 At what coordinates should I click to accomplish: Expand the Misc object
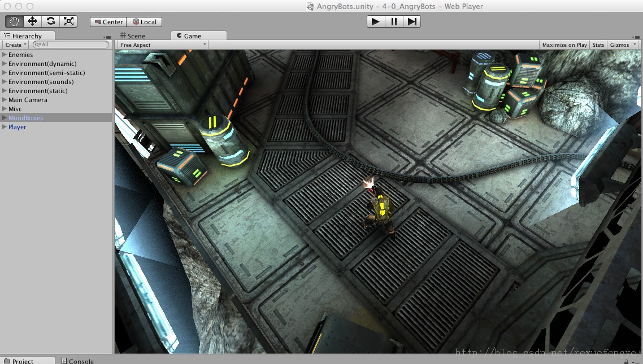[4, 108]
